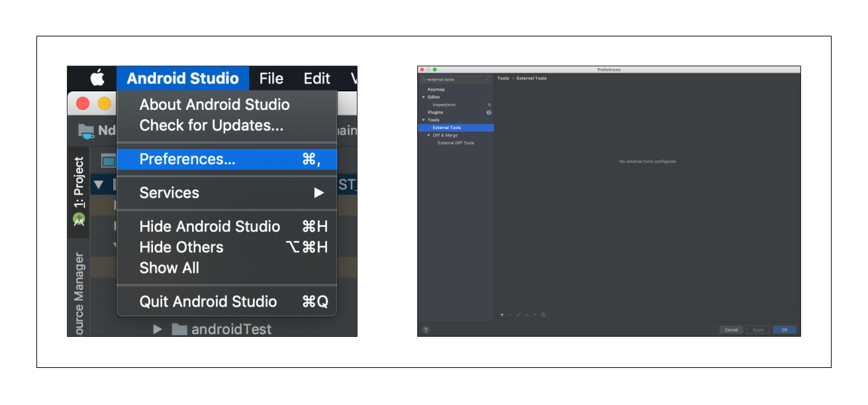868x405 pixels.
Task: Click the move down arrow icon
Action: 535,314
